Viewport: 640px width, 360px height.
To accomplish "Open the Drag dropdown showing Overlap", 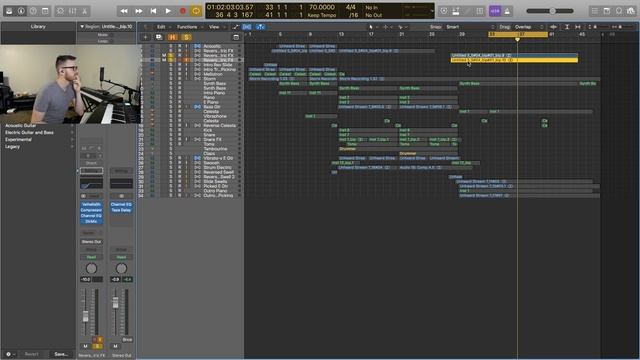I will click(x=529, y=27).
